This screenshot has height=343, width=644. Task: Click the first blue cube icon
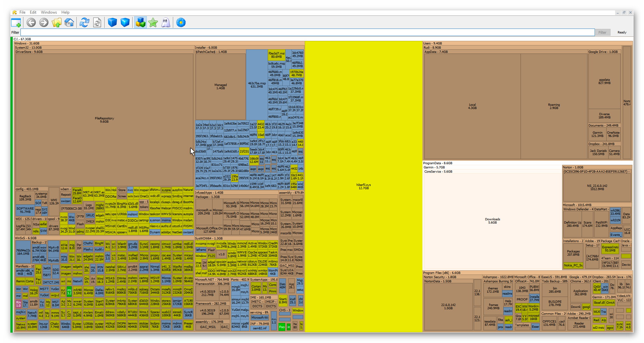pos(112,23)
